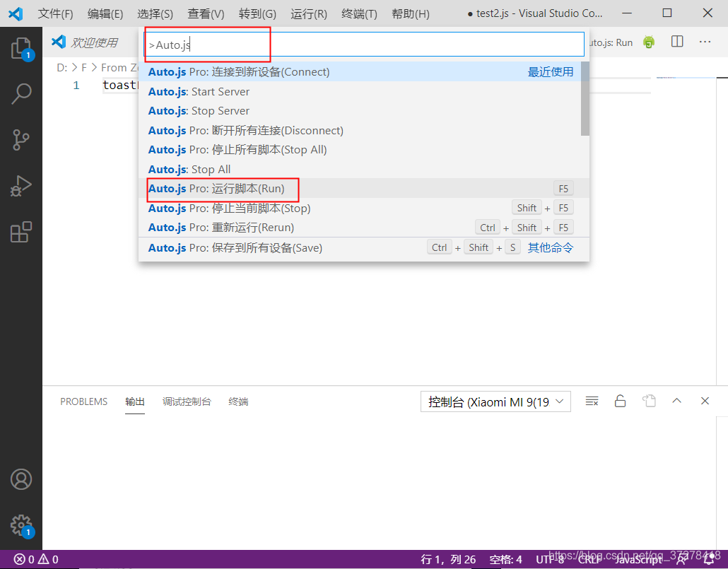Select Auto.js Pro: 运行脚本(Run) command
This screenshot has width=728, height=569.
pyautogui.click(x=360, y=189)
